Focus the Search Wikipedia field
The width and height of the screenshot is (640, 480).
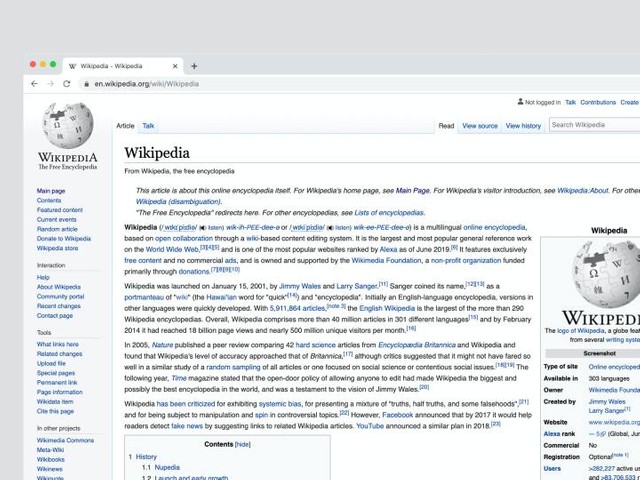(594, 125)
